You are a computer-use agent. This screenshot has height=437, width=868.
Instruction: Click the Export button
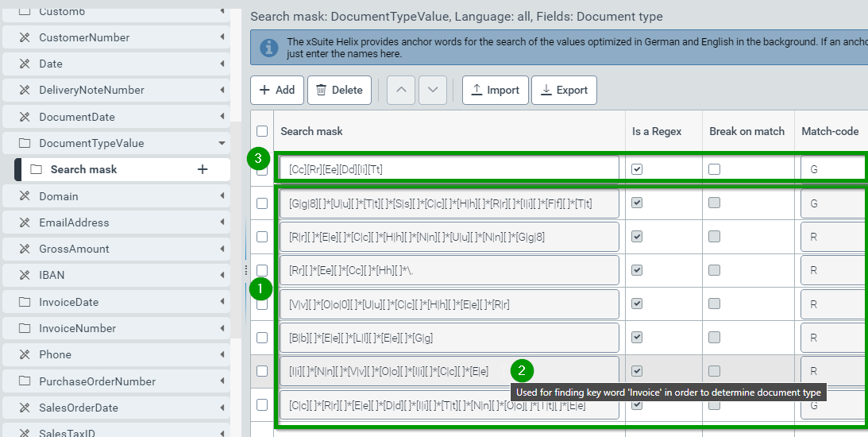tap(564, 90)
